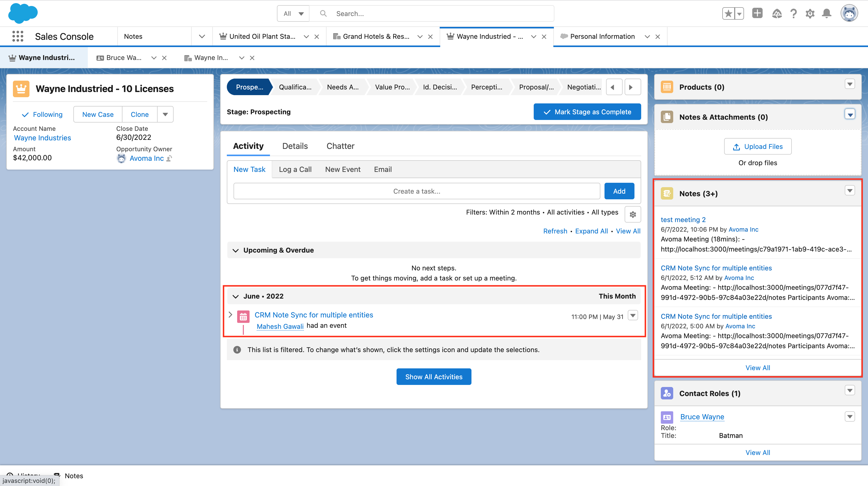Open the App Launcher grid icon
This screenshot has width=868, height=486.
[18, 36]
